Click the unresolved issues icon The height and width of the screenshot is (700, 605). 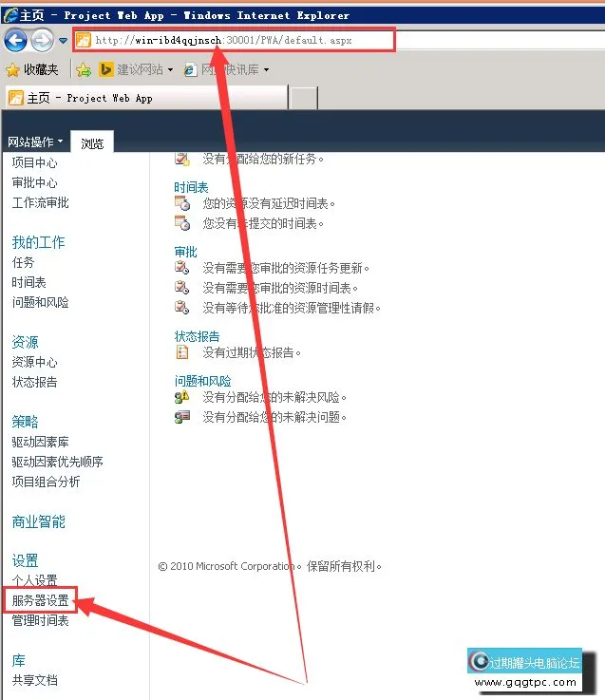pos(181,417)
